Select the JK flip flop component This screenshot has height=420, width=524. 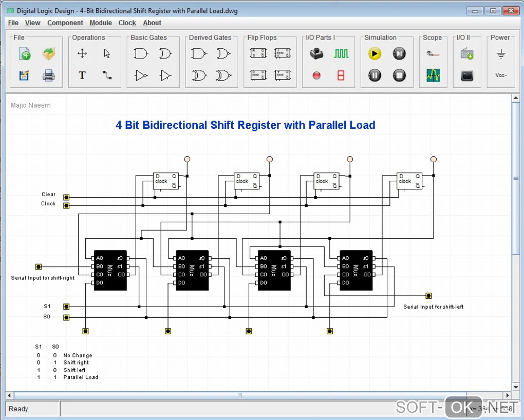pos(283,53)
